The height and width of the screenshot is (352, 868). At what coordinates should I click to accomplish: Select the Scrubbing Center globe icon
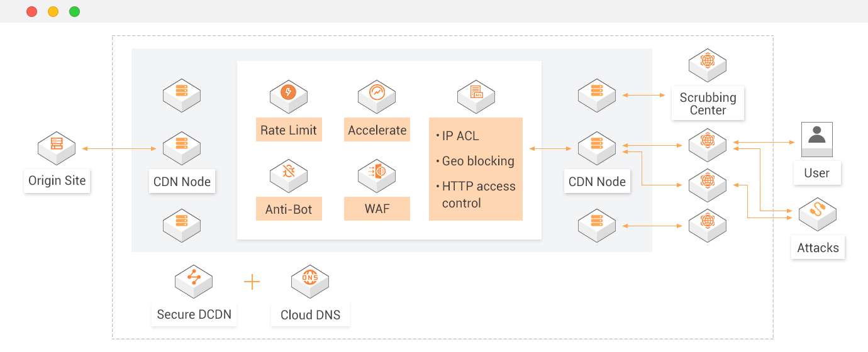pyautogui.click(x=708, y=63)
